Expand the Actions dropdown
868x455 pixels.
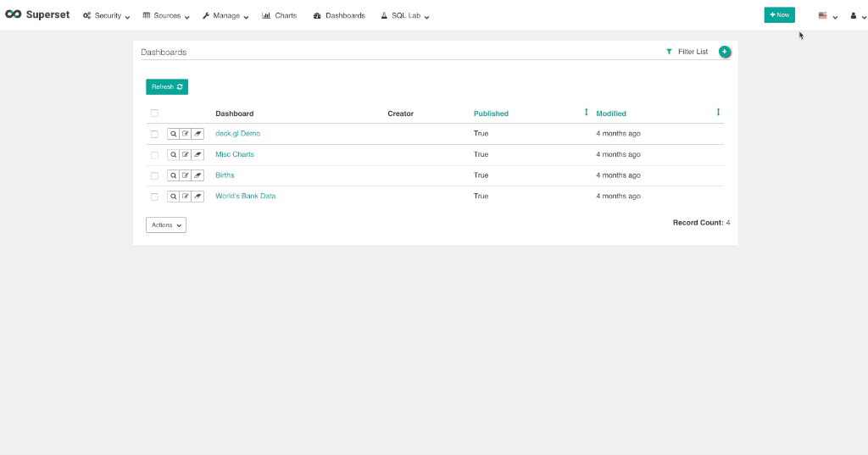(x=166, y=225)
